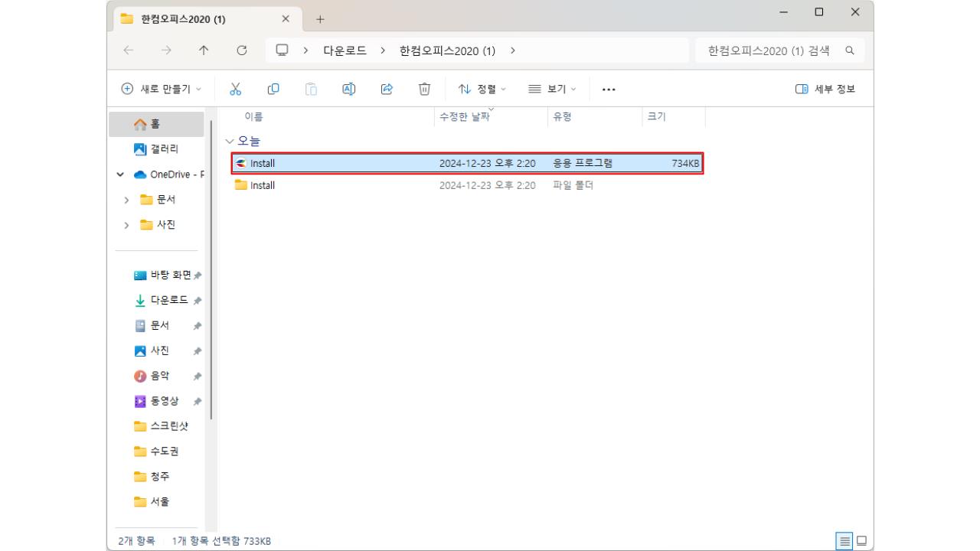Click the Delete trash icon
The height and width of the screenshot is (551, 980).
click(424, 89)
